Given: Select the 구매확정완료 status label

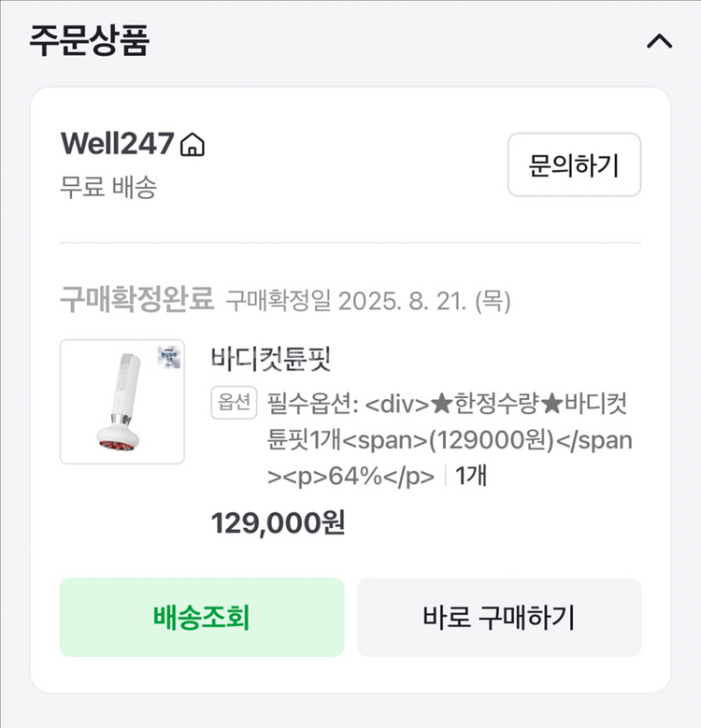Looking at the screenshot, I should click(x=137, y=301).
